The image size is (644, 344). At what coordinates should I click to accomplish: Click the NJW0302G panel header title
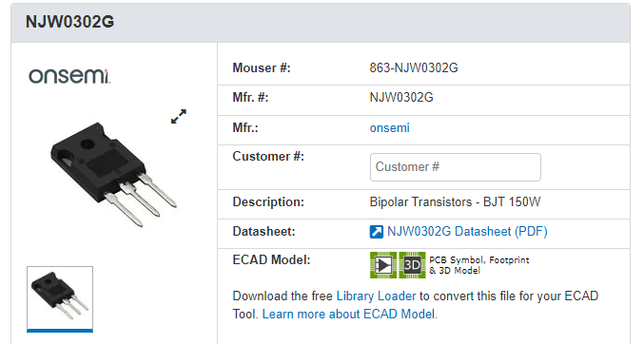coord(69,22)
